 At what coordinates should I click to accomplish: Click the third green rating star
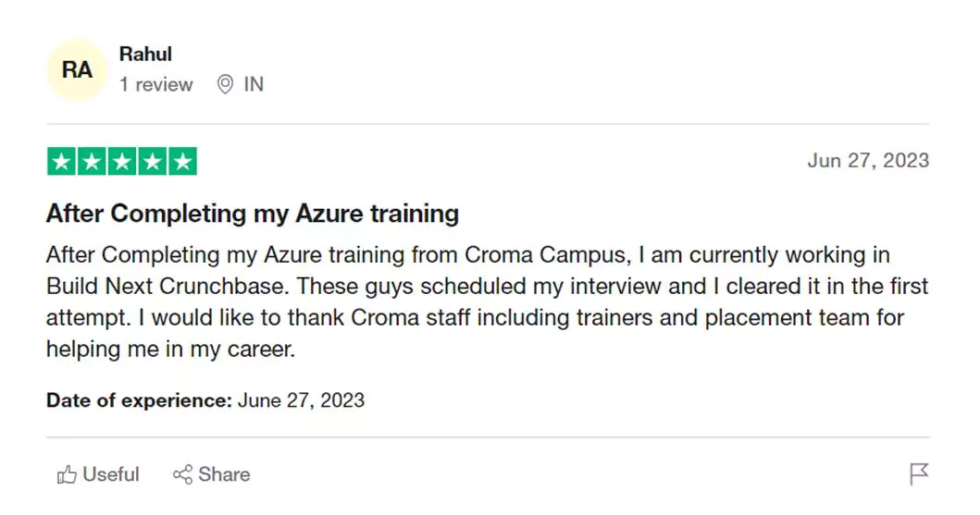tap(122, 162)
